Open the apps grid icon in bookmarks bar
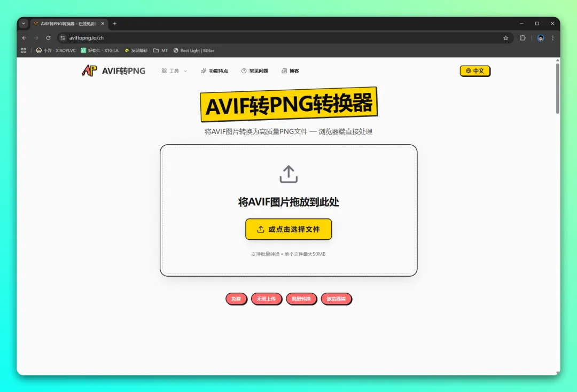 click(24, 50)
